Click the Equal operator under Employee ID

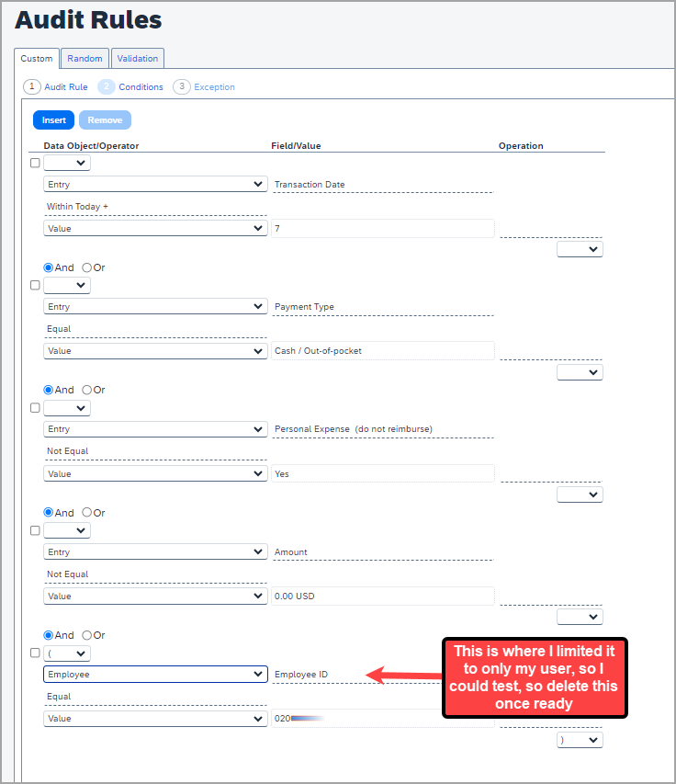coord(59,697)
